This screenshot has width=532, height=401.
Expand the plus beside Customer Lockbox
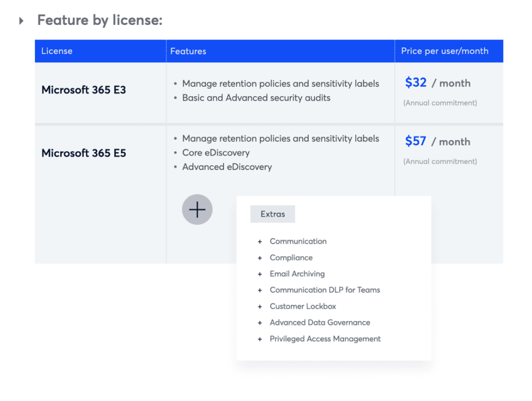click(x=260, y=306)
